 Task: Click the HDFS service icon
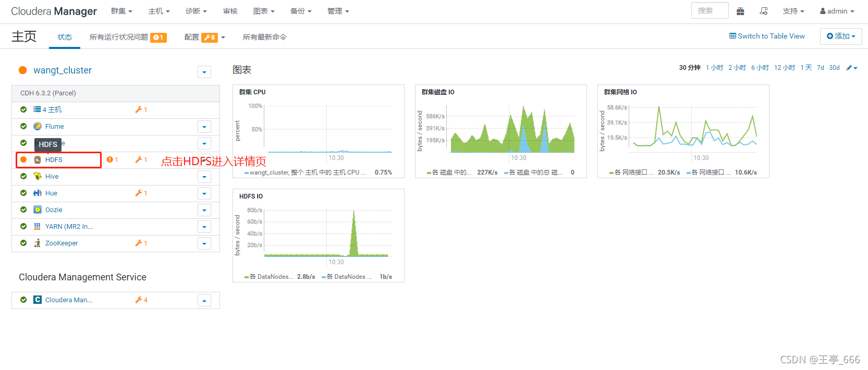tap(38, 159)
